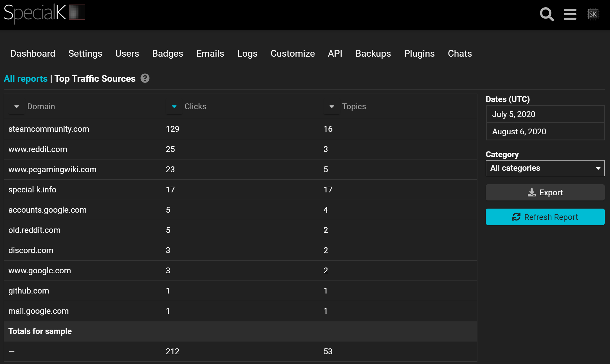Open the All categories dropdown
Screen dimensions: 610x364
[545, 168]
